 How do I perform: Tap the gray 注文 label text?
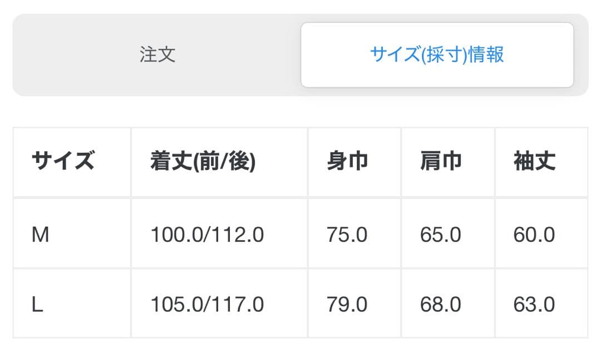(x=157, y=55)
